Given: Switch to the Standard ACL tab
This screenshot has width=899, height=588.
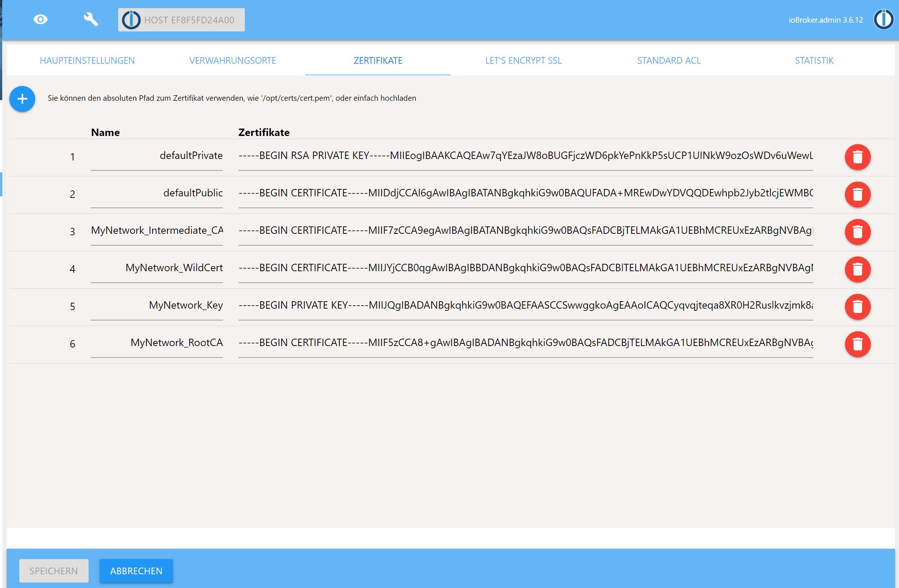Looking at the screenshot, I should [669, 60].
